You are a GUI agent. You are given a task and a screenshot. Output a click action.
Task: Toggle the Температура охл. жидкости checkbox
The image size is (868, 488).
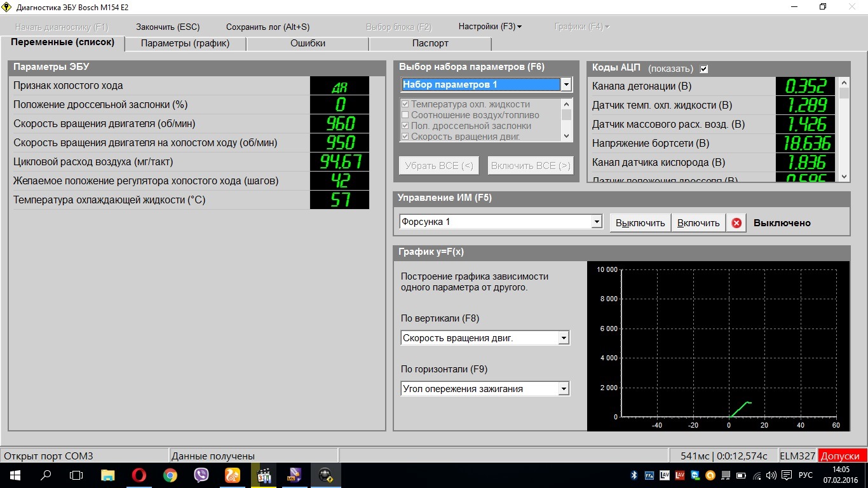(405, 104)
